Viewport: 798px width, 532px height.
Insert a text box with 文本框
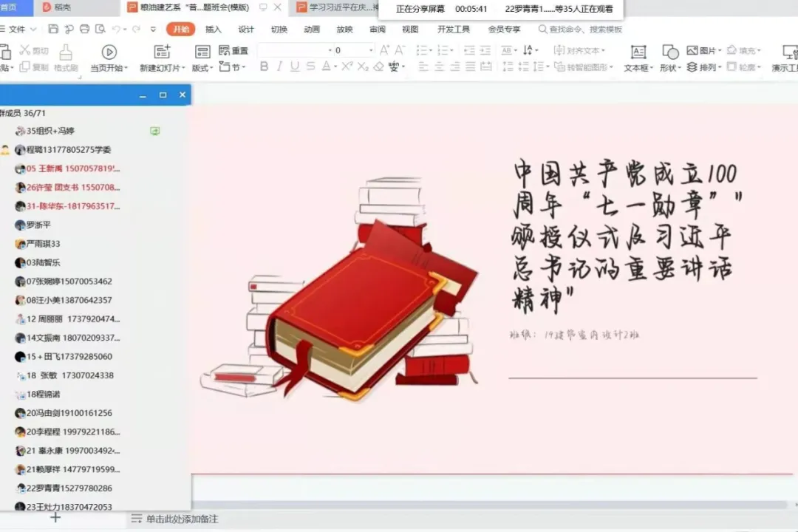coord(638,52)
